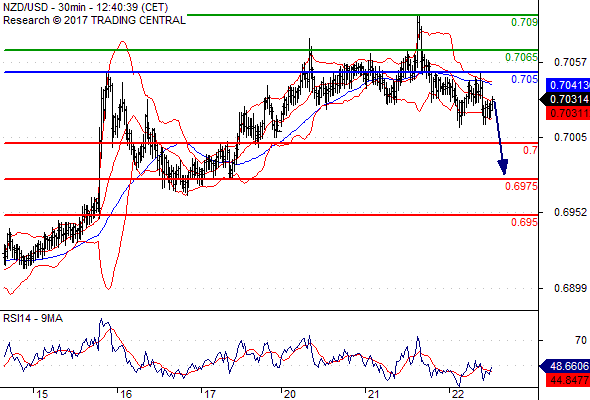Click the 0.6952 price axis value
Image resolution: width=590 pixels, height=400 pixels.
click(x=570, y=212)
